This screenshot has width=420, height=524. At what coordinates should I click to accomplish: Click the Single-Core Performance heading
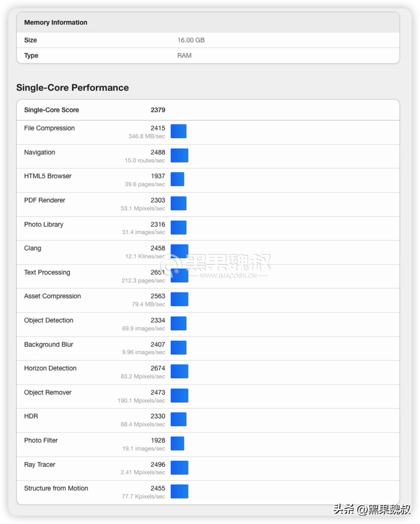(72, 88)
